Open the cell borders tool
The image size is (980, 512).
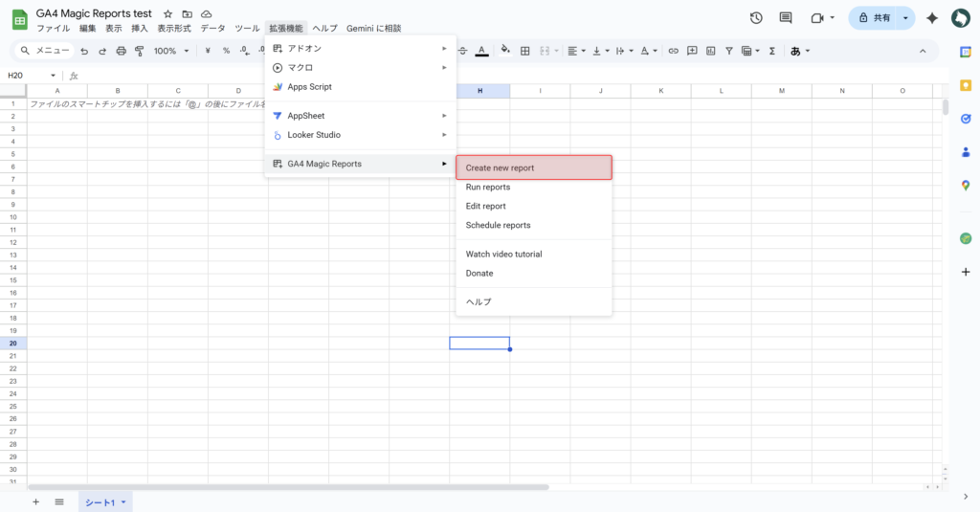[x=525, y=52]
